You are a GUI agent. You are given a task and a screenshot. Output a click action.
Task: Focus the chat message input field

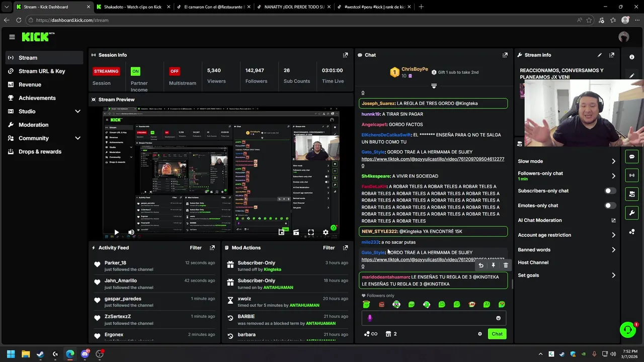coord(433,318)
